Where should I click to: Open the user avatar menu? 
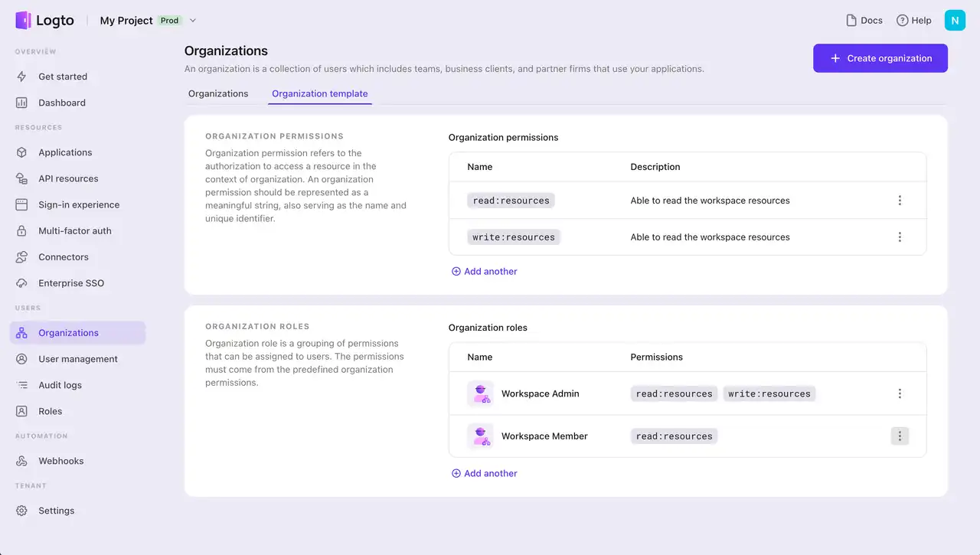click(955, 20)
